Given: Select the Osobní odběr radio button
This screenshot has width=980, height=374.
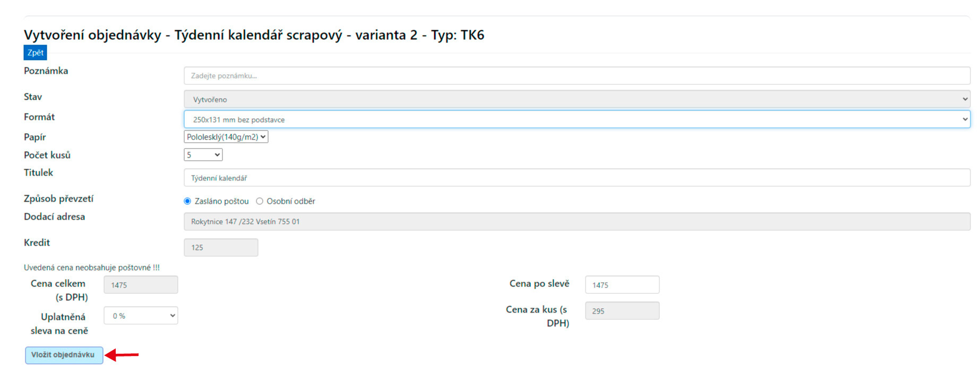Looking at the screenshot, I should 260,201.
